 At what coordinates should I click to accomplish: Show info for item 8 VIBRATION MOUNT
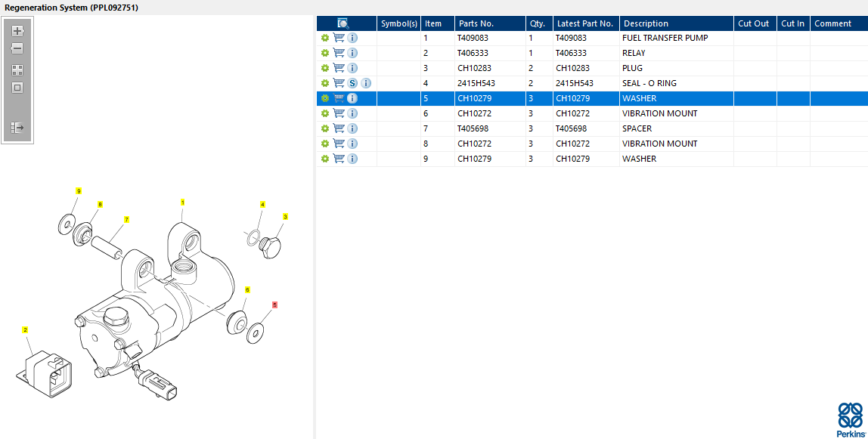click(x=352, y=144)
